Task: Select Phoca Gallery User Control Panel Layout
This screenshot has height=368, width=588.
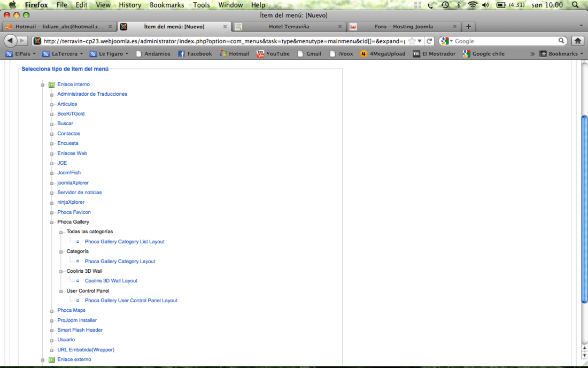Action: point(131,301)
